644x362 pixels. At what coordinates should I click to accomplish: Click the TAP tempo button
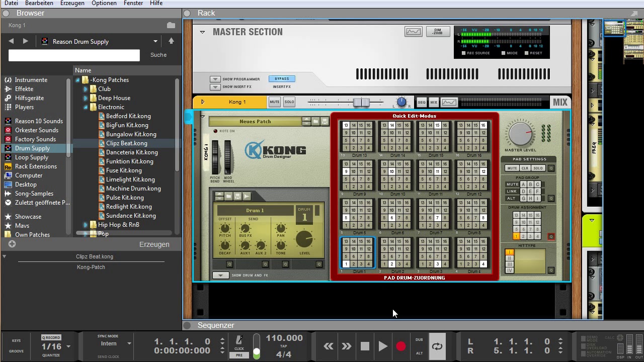[x=284, y=346]
